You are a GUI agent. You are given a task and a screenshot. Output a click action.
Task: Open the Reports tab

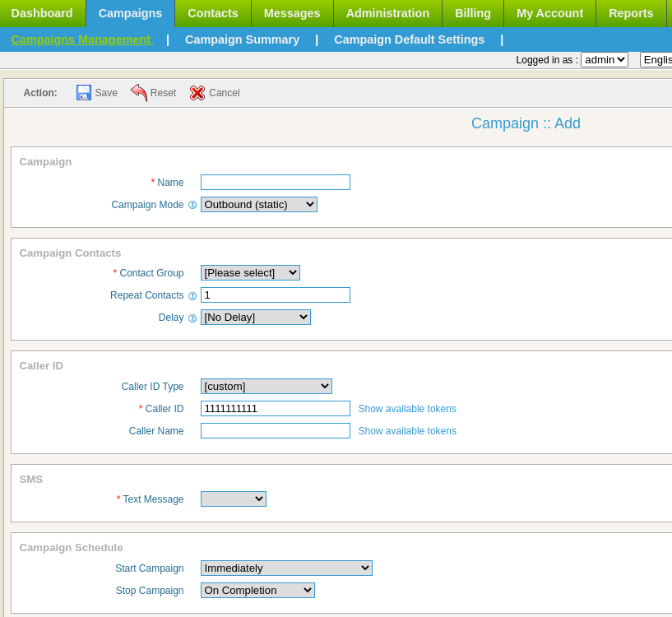631,13
